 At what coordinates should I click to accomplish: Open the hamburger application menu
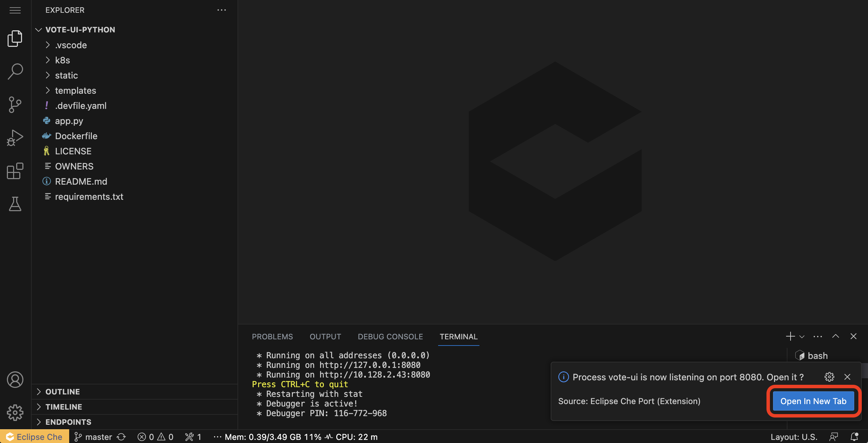point(15,10)
